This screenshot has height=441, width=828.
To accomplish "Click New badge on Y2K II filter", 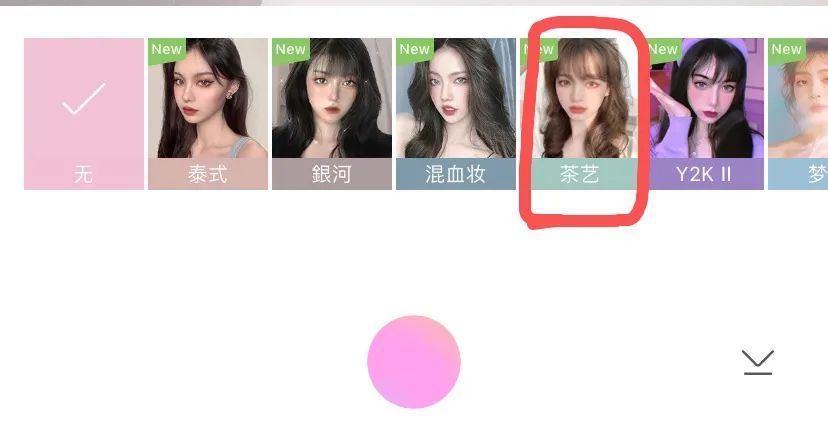I will click(x=663, y=49).
